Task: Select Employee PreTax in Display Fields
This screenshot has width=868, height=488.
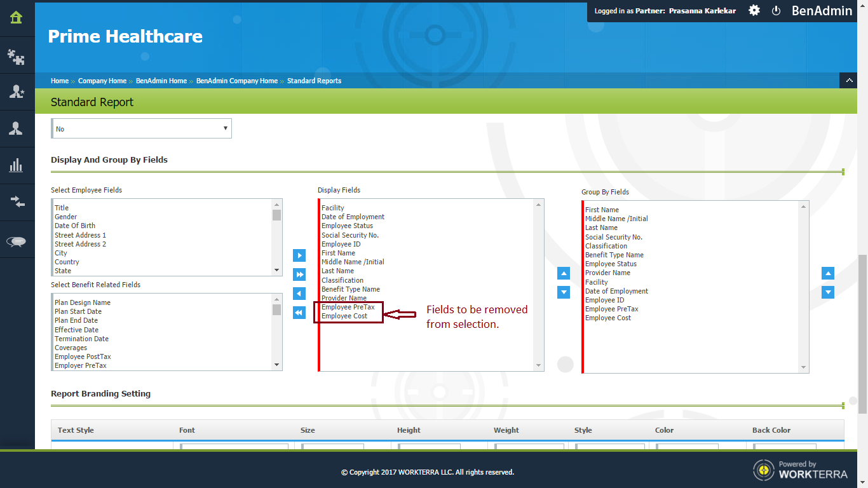Action: [x=348, y=307]
